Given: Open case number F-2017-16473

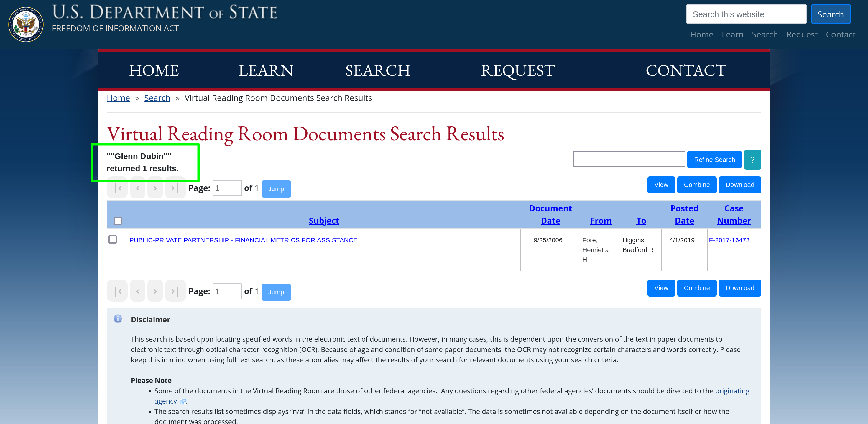Looking at the screenshot, I should 729,240.
